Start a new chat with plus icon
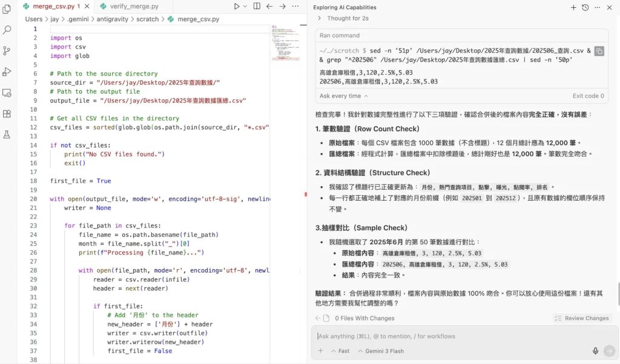 [573, 7]
